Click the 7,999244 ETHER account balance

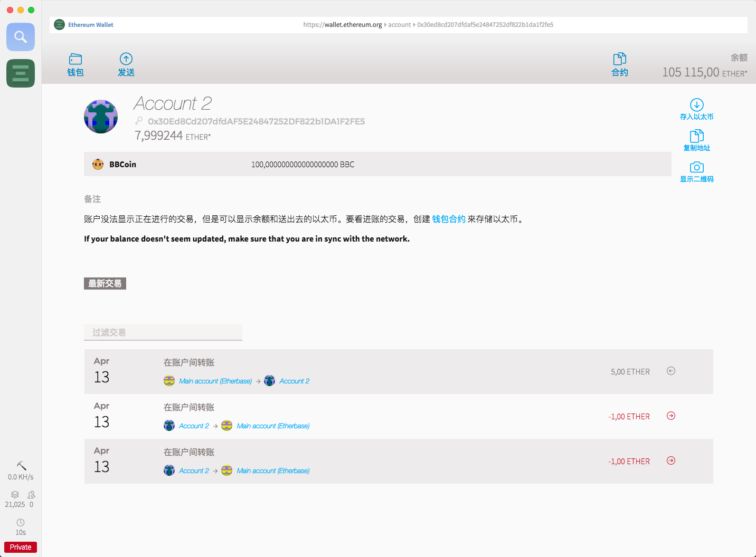click(x=173, y=136)
